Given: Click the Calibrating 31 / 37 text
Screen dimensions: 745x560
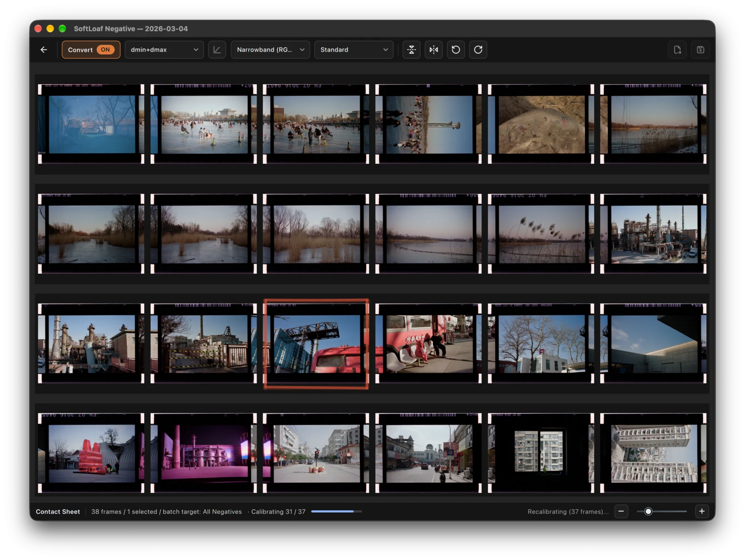Looking at the screenshot, I should click(x=278, y=512).
